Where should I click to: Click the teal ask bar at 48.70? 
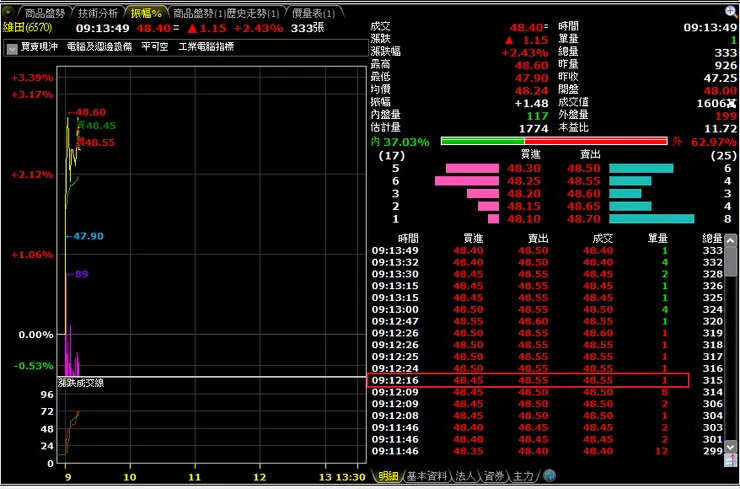[652, 219]
